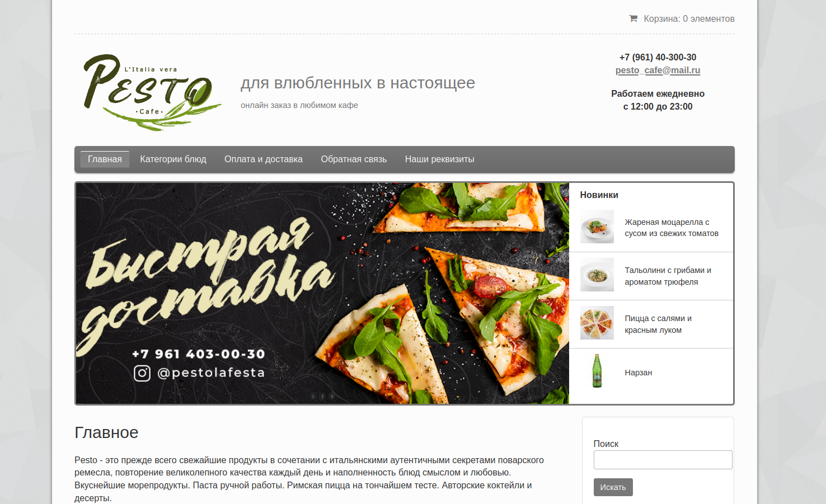Image resolution: width=826 pixels, height=504 pixels.
Task: Open the Narzan bottle thumbnail
Action: pyautogui.click(x=597, y=371)
